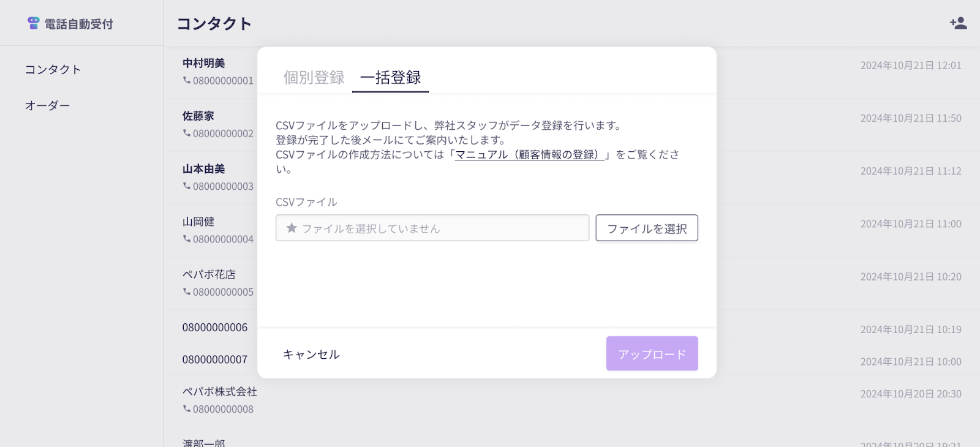The height and width of the screenshot is (447, 980).
Task: Open the マニュアル（顧客情報の登録）link
Action: (530, 154)
